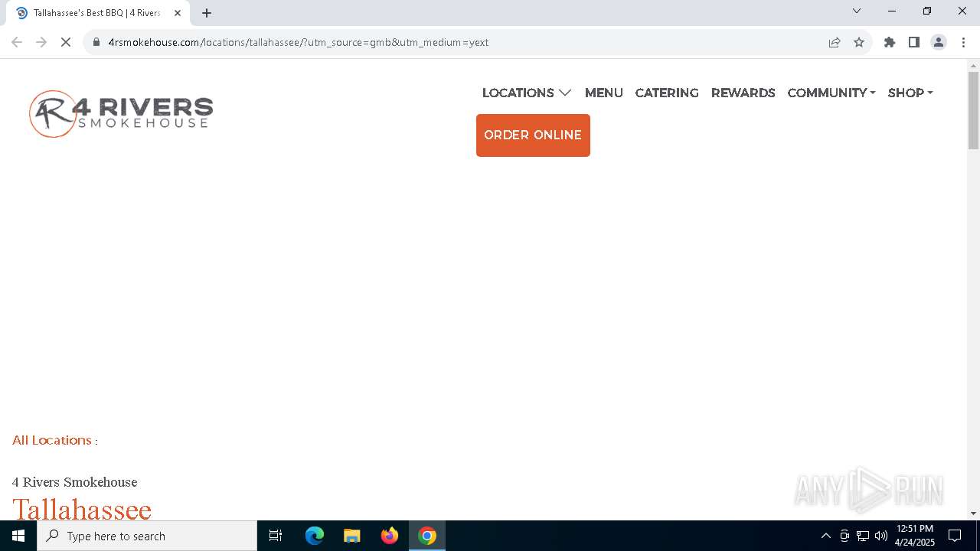The width and height of the screenshot is (980, 551).
Task: Go to the Catering page
Action: point(667,93)
